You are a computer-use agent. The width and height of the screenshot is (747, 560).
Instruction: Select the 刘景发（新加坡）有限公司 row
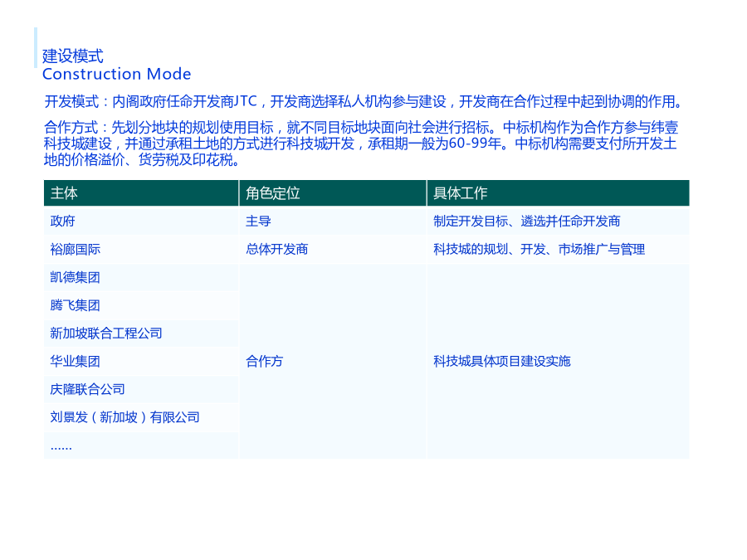[141, 417]
